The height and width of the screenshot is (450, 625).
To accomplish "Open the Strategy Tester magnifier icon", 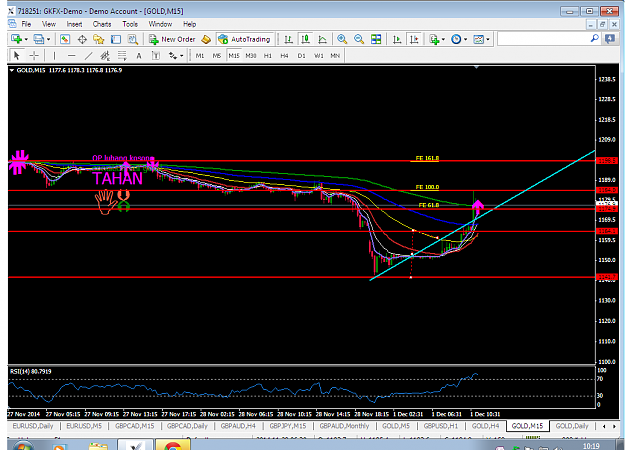I will click(132, 39).
